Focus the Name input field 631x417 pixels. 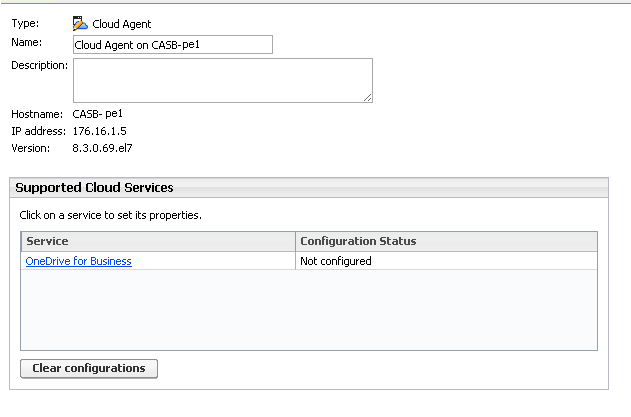[x=173, y=45]
